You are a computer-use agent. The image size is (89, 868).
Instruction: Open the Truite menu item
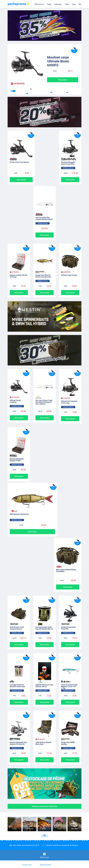click(67, 4)
